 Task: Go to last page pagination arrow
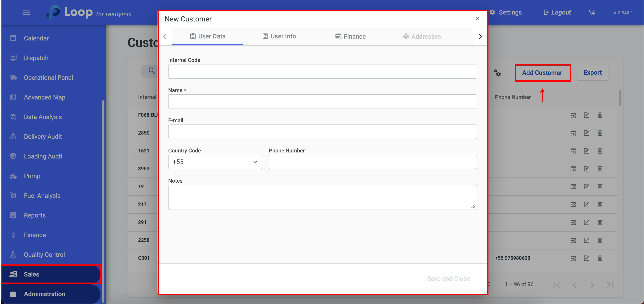[x=610, y=285]
